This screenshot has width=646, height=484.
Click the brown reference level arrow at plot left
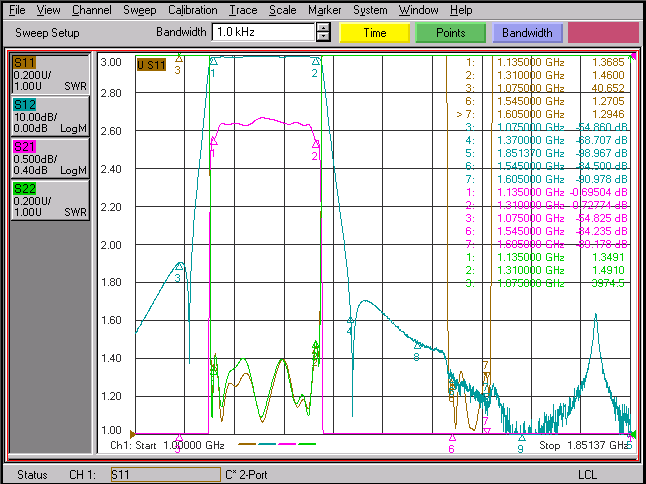pyautogui.click(x=132, y=434)
